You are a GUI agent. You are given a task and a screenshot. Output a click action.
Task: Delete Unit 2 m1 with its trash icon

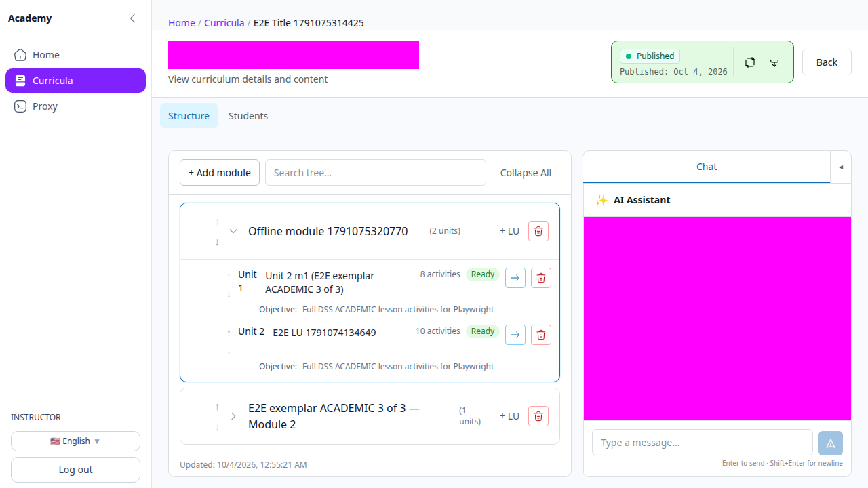pyautogui.click(x=541, y=278)
